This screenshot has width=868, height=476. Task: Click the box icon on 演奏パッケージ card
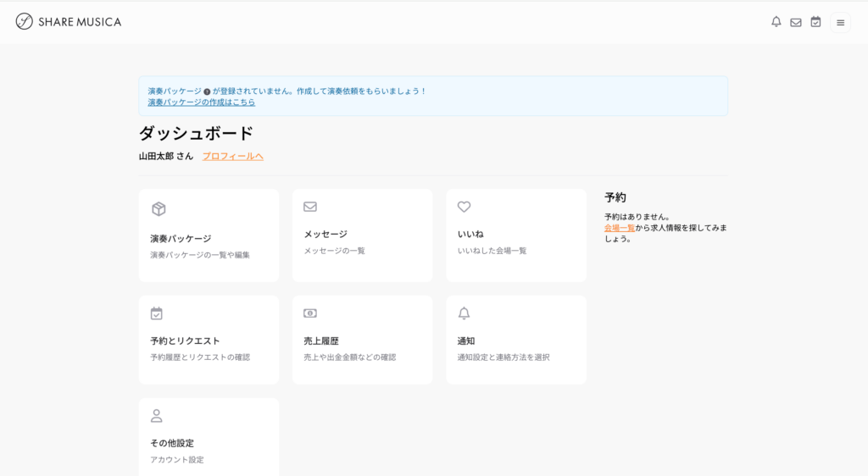click(158, 209)
